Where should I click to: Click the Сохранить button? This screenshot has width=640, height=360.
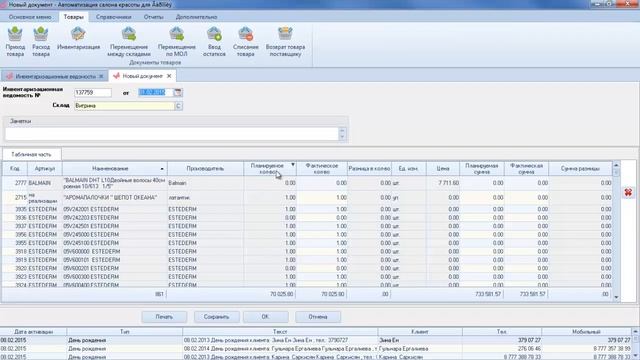coord(216,317)
